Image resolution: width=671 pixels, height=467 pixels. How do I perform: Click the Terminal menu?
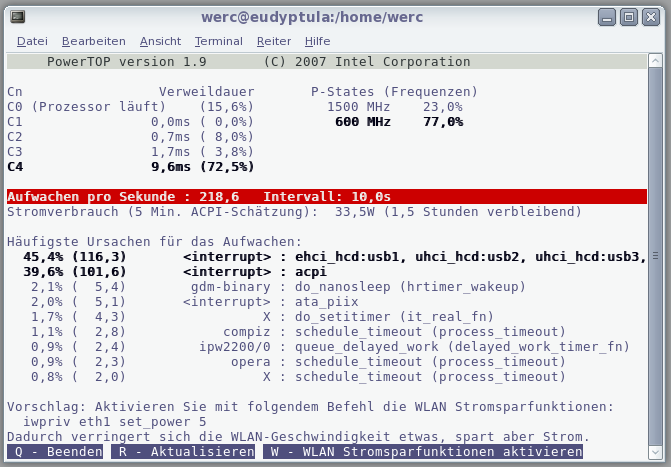point(218,41)
